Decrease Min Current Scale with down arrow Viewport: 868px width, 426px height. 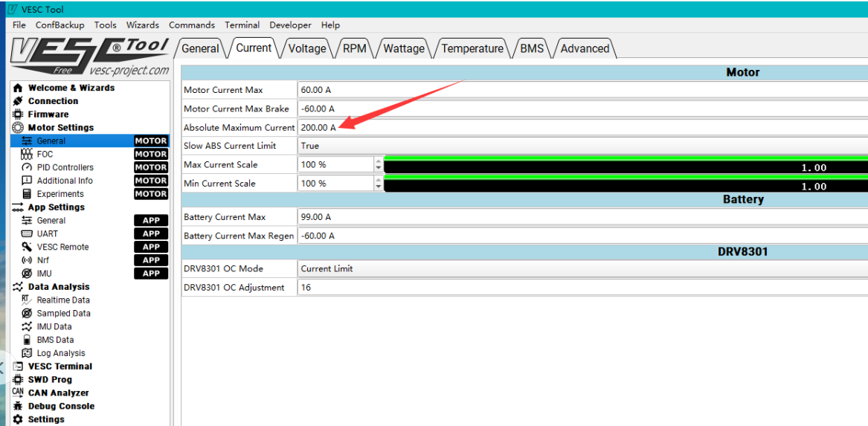[379, 187]
